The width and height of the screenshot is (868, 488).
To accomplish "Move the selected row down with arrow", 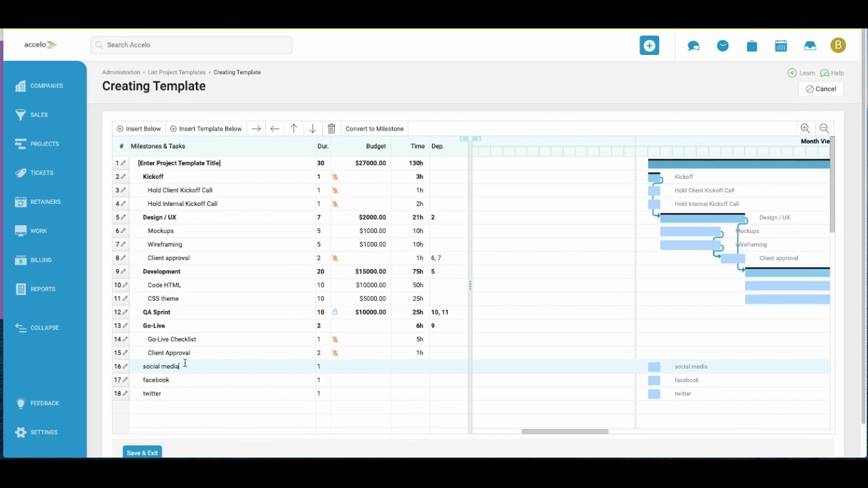I will (x=313, y=129).
